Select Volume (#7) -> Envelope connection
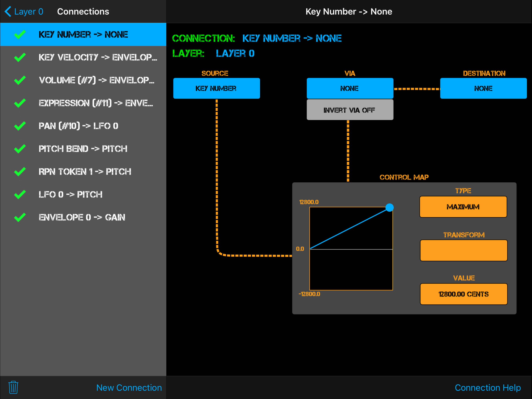 tap(96, 80)
